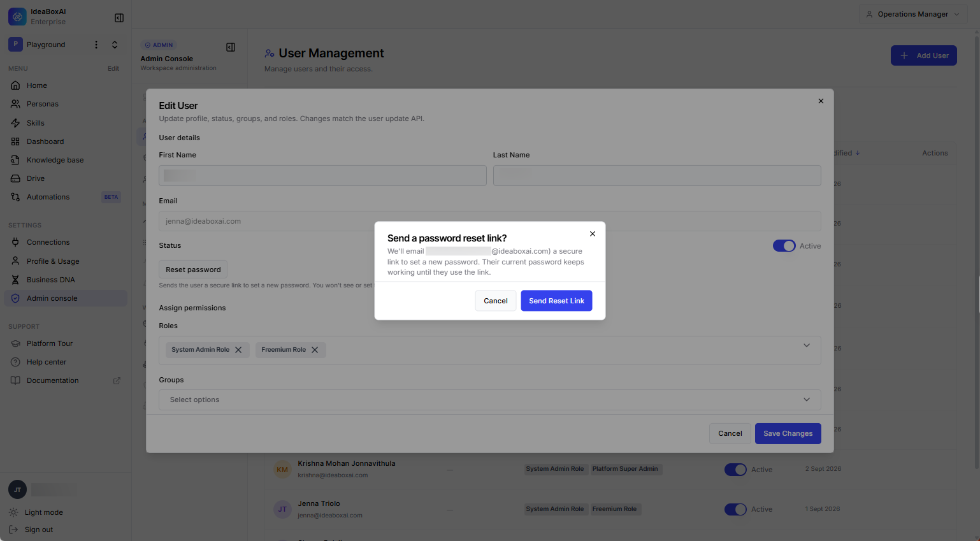Close the password reset dialog
The height and width of the screenshot is (541, 980).
pos(593,234)
